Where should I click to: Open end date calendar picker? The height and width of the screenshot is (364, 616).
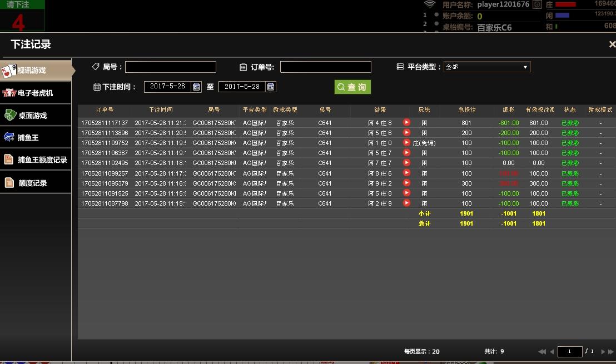click(x=271, y=87)
